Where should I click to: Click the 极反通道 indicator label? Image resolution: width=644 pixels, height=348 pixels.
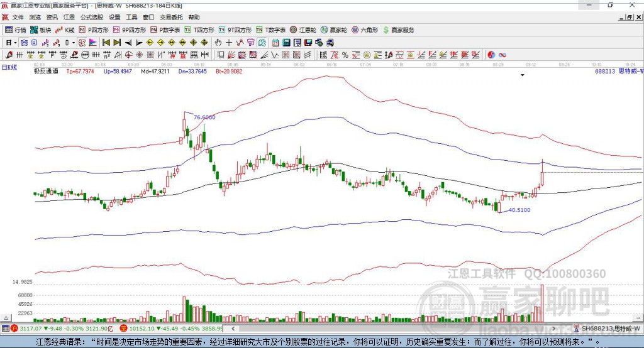click(46, 71)
